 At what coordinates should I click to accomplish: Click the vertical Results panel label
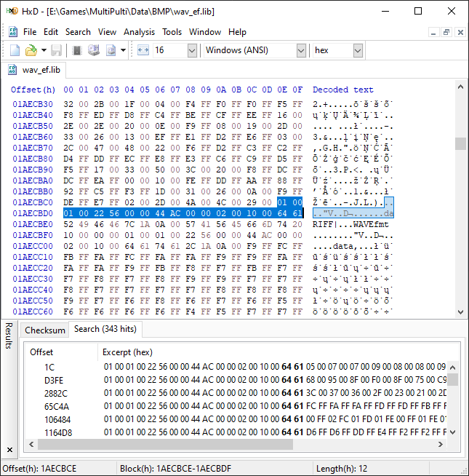9,336
